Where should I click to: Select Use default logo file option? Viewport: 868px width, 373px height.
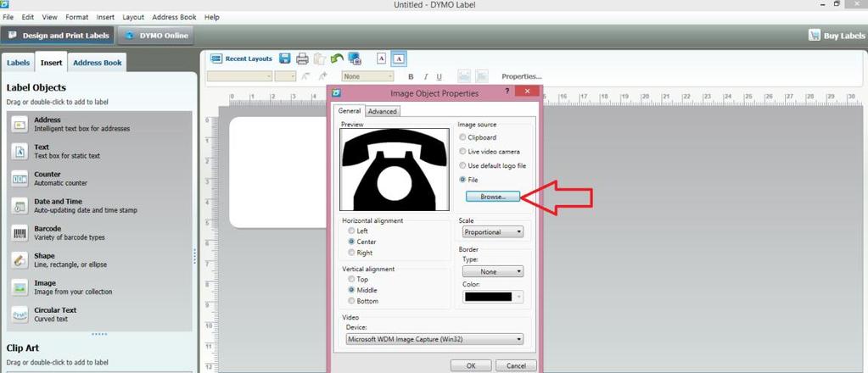462,165
